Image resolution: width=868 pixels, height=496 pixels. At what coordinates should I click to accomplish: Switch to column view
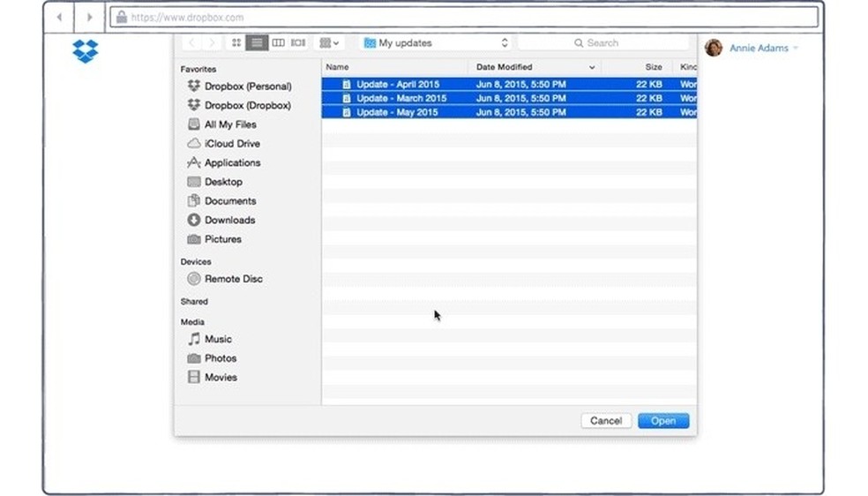pyautogui.click(x=278, y=42)
